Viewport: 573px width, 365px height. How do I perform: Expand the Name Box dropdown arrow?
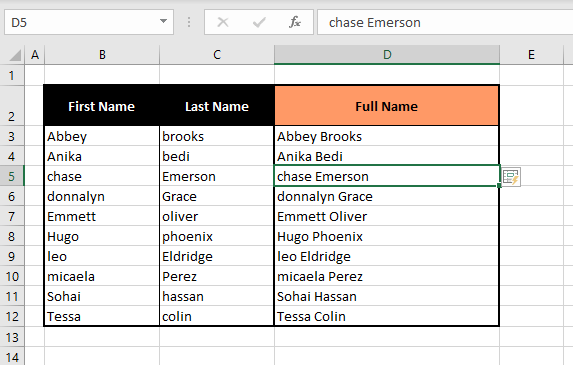coord(163,22)
